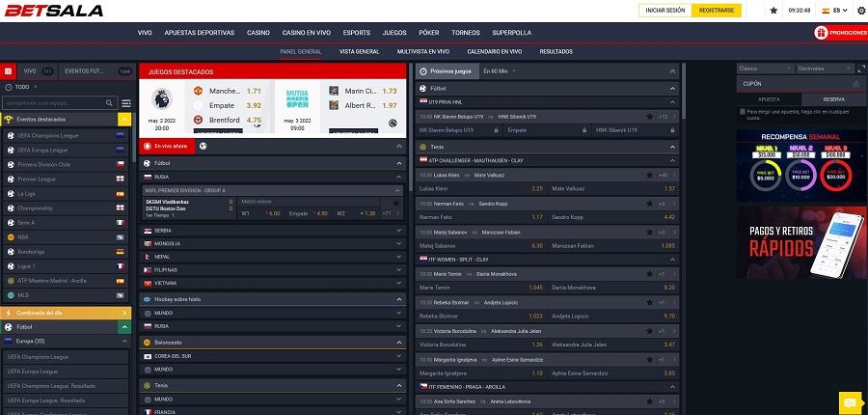Collapse the ATP Challenger Mauthausen Clay group
868x415 pixels.
(x=672, y=160)
